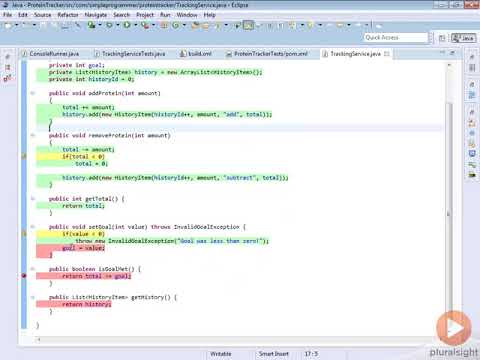Open the New dropdown arrow
The height and width of the screenshot is (360, 480).
click(16, 25)
